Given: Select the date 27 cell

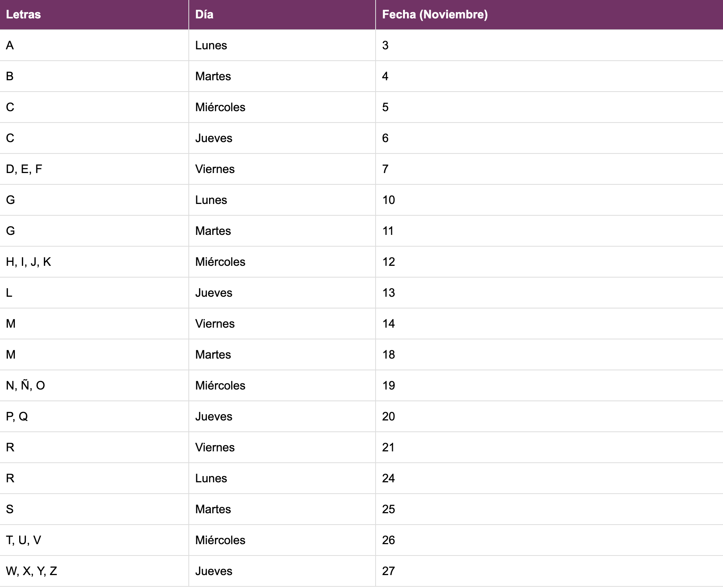Looking at the screenshot, I should click(389, 571).
